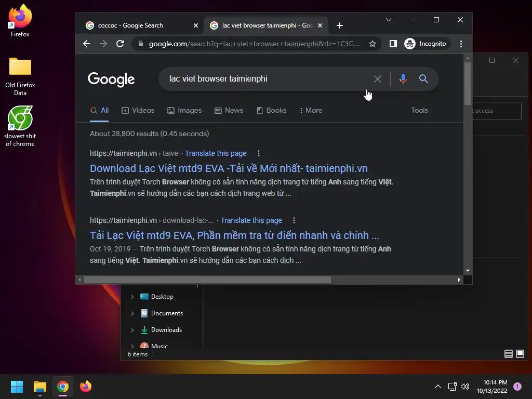Click the File Explorer search box

click(497, 111)
